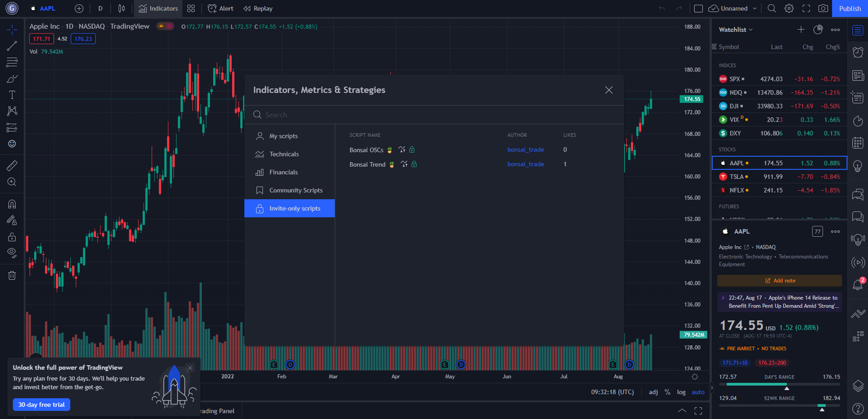Open bonsai_trade author link for Bonsai Trend
The height and width of the screenshot is (419, 868).
pos(525,164)
